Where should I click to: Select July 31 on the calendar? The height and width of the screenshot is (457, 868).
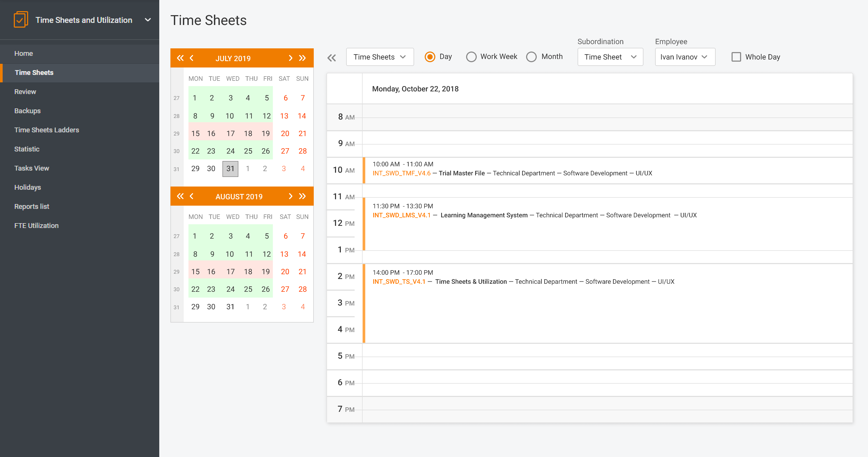(230, 169)
